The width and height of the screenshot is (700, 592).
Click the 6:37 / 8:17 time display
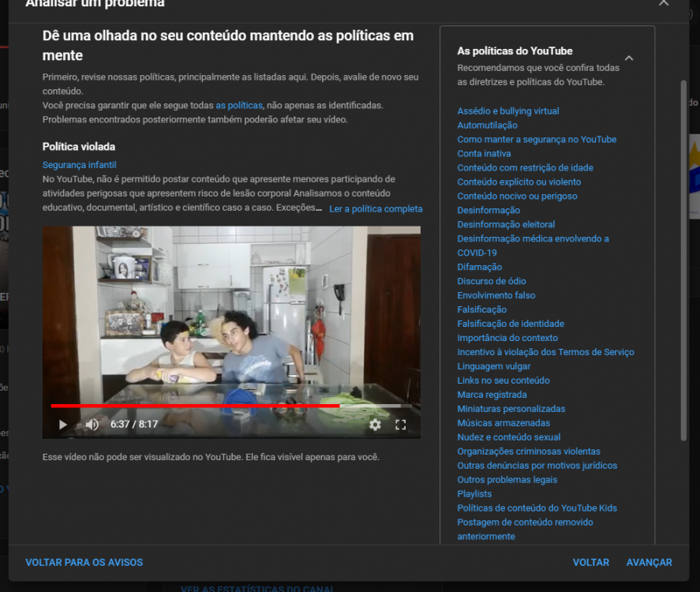point(134,424)
